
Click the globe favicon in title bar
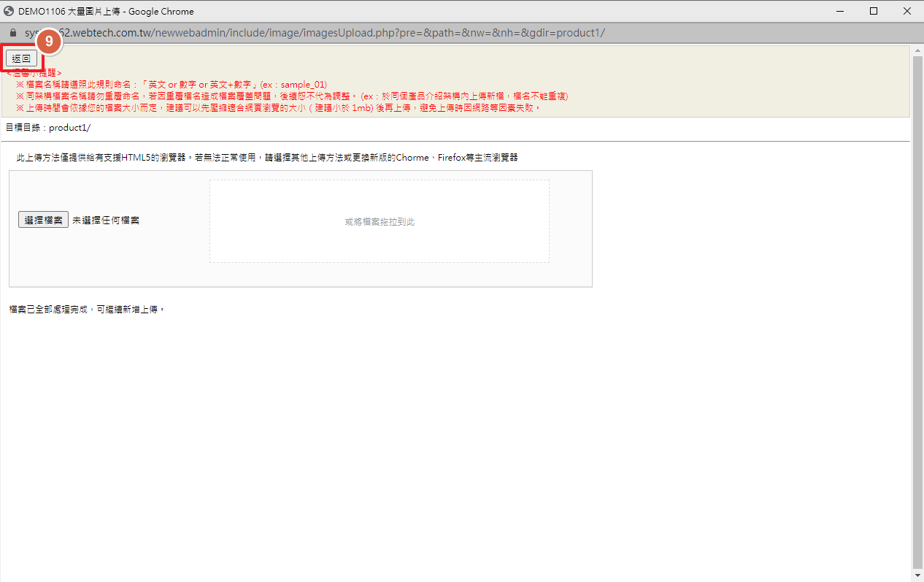click(x=9, y=11)
